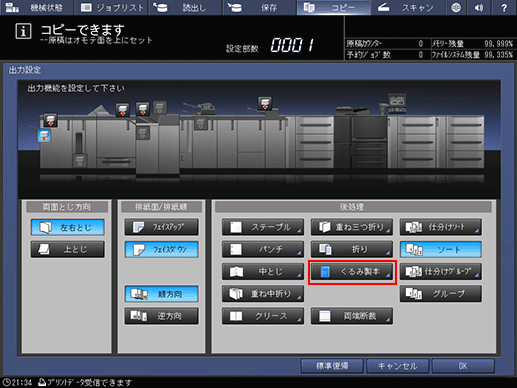Choose フェイスアップ output

(162, 228)
